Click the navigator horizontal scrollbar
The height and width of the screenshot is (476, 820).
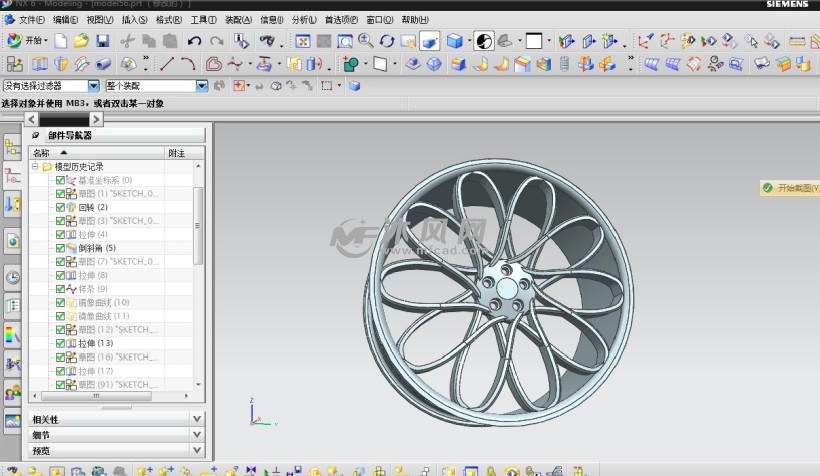pyautogui.click(x=96, y=396)
